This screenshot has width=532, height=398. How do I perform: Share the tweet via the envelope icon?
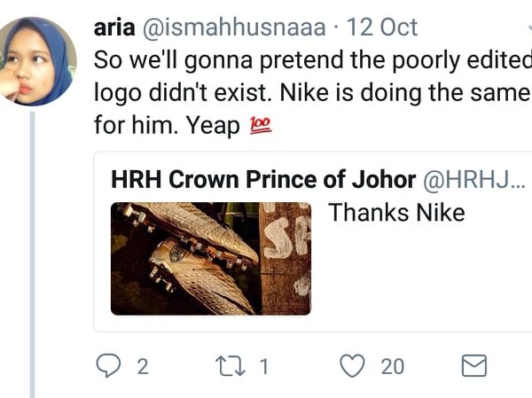[x=474, y=365]
